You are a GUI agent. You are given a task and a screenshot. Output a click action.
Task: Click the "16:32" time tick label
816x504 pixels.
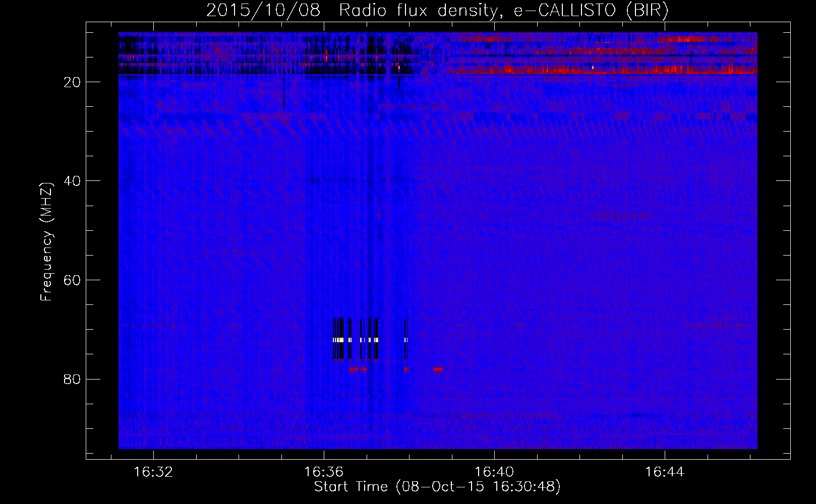153,472
